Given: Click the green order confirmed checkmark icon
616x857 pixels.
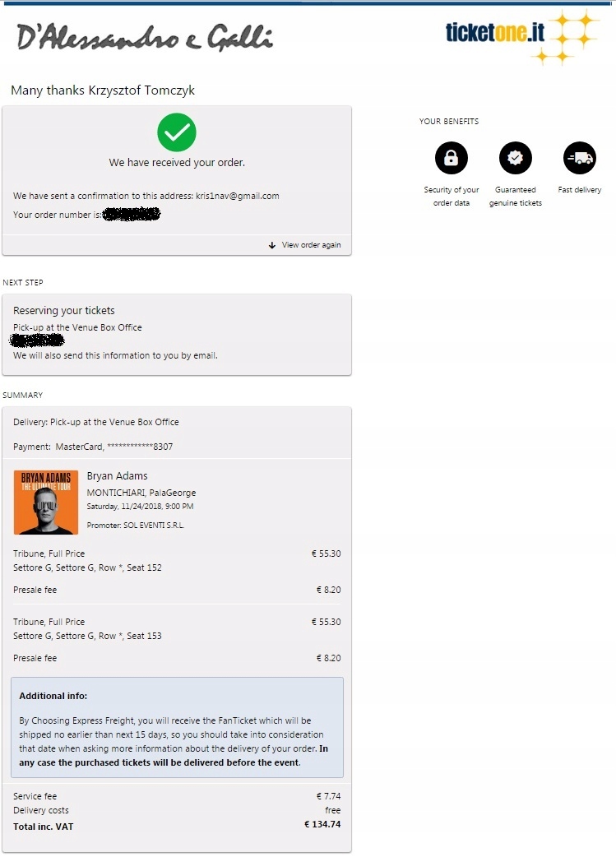Looking at the screenshot, I should (x=177, y=132).
